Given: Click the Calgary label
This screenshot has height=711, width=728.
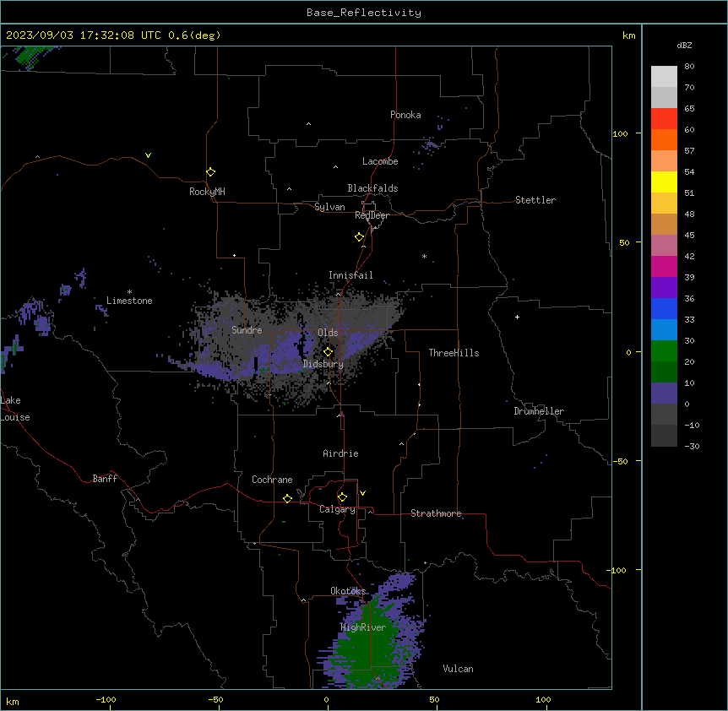Looking at the screenshot, I should (x=337, y=509).
